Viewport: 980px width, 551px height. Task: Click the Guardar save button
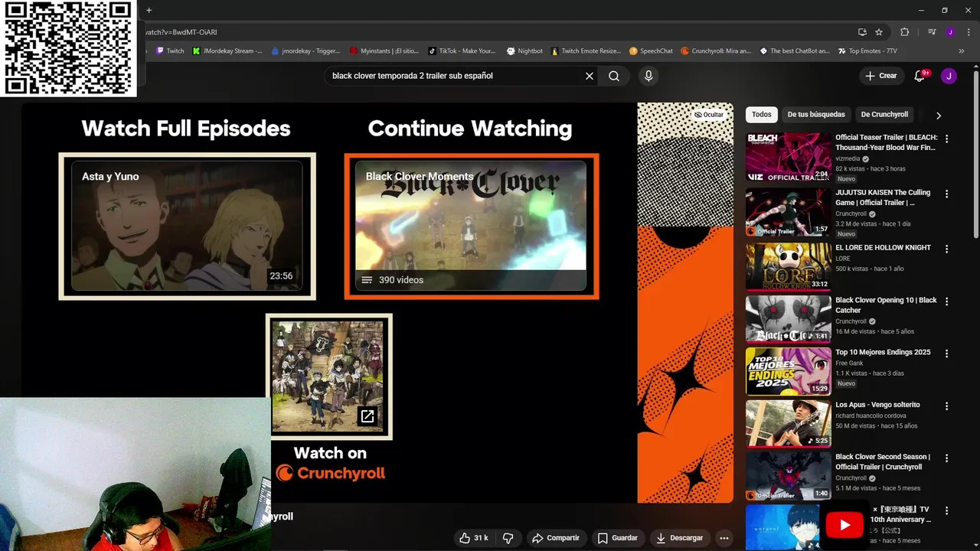[x=618, y=538]
